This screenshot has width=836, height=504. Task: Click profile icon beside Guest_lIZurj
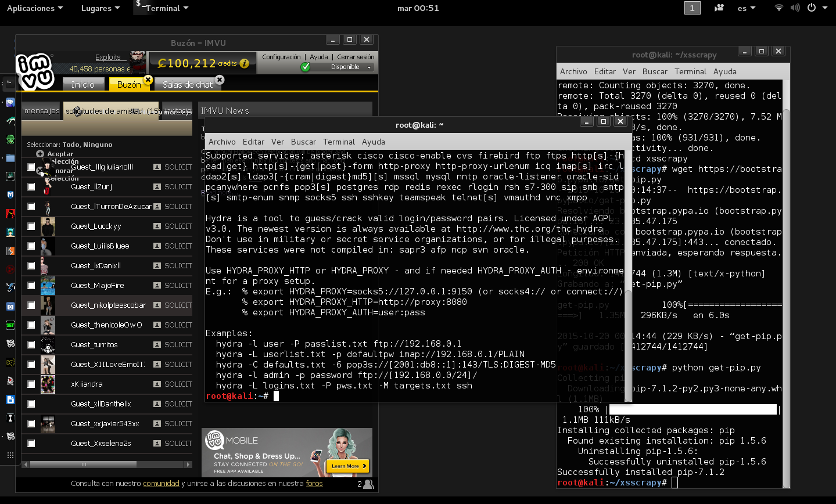tap(157, 187)
